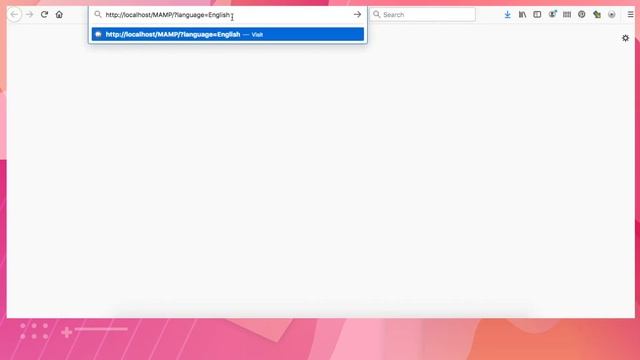
Task: Go back to the previous page
Action: click(x=14, y=15)
